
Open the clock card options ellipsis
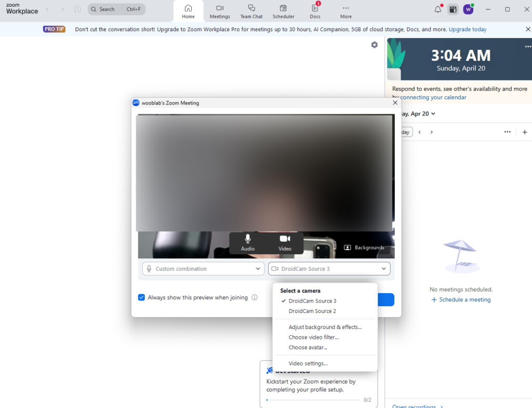click(x=528, y=46)
